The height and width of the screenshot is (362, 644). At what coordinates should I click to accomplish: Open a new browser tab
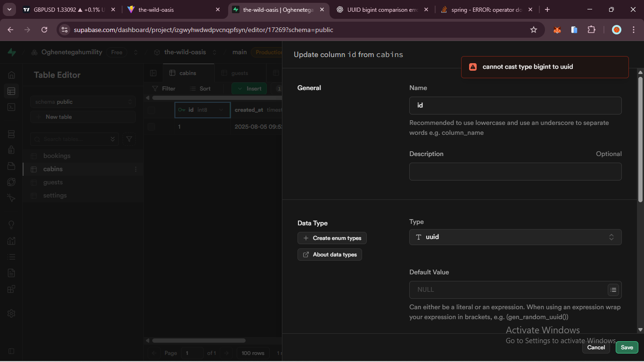[547, 9]
